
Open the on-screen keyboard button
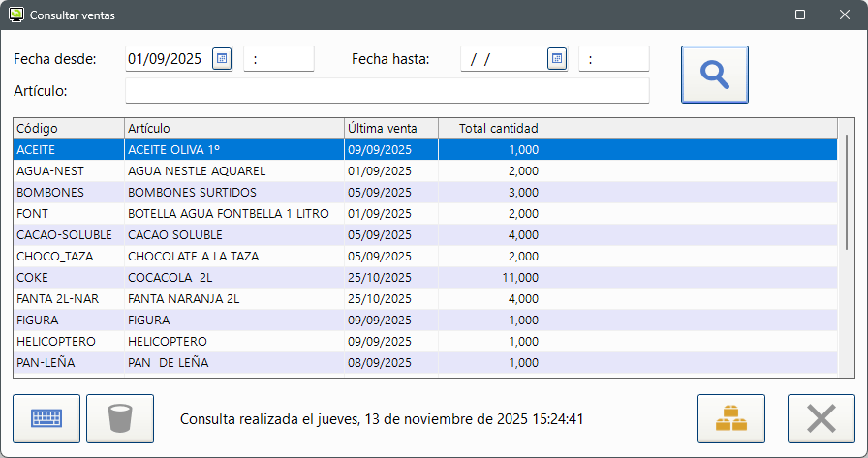click(46, 418)
